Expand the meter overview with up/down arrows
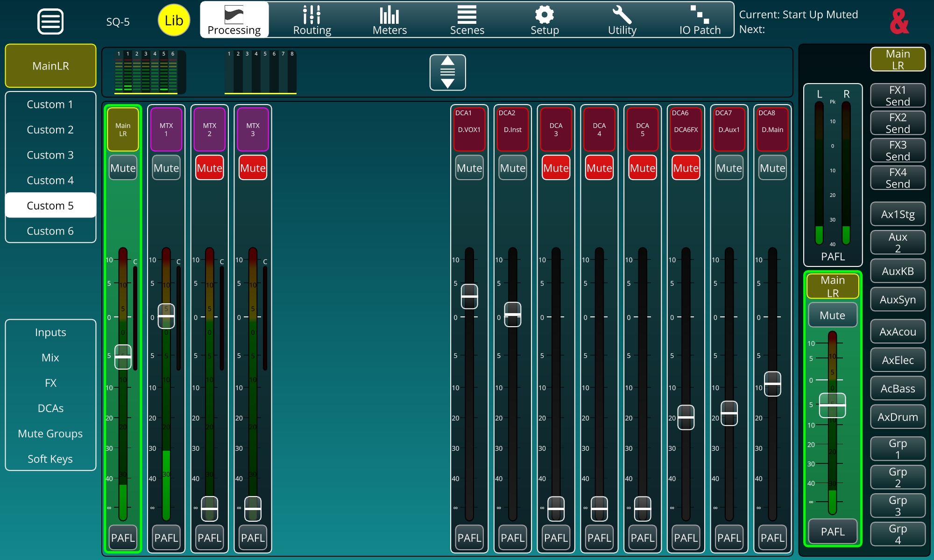This screenshot has width=934, height=560. point(447,72)
